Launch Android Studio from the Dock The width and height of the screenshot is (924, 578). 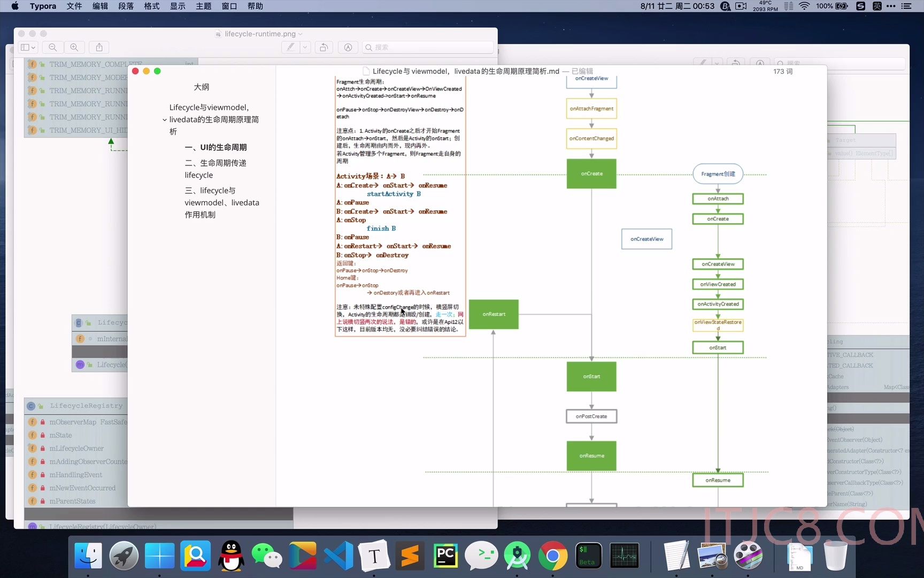(517, 556)
